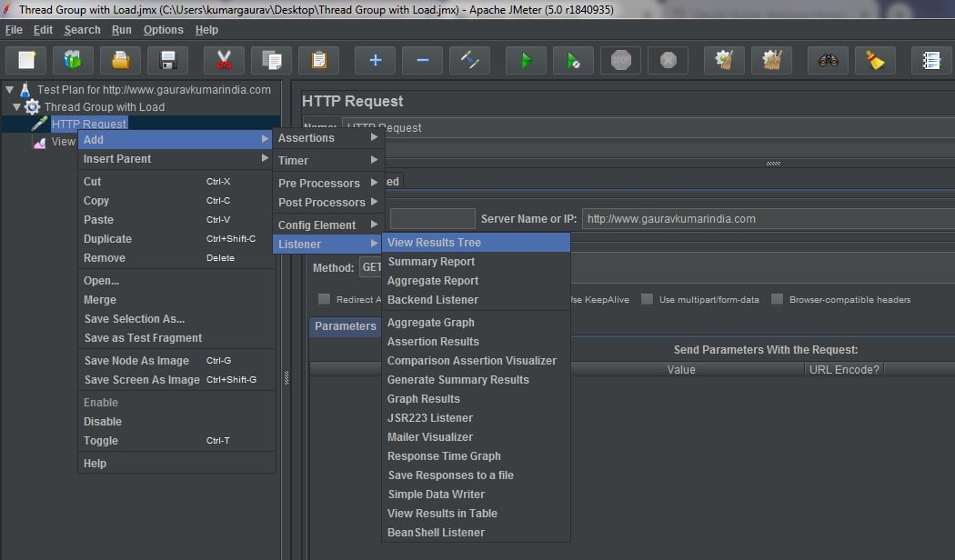Image resolution: width=955 pixels, height=560 pixels.
Task: Click the Server Name or IP field
Action: point(766,219)
